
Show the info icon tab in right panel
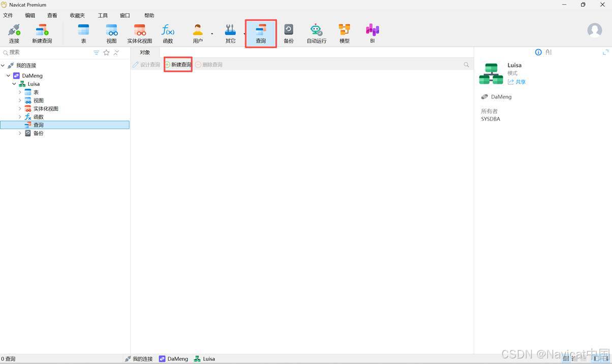(x=538, y=52)
